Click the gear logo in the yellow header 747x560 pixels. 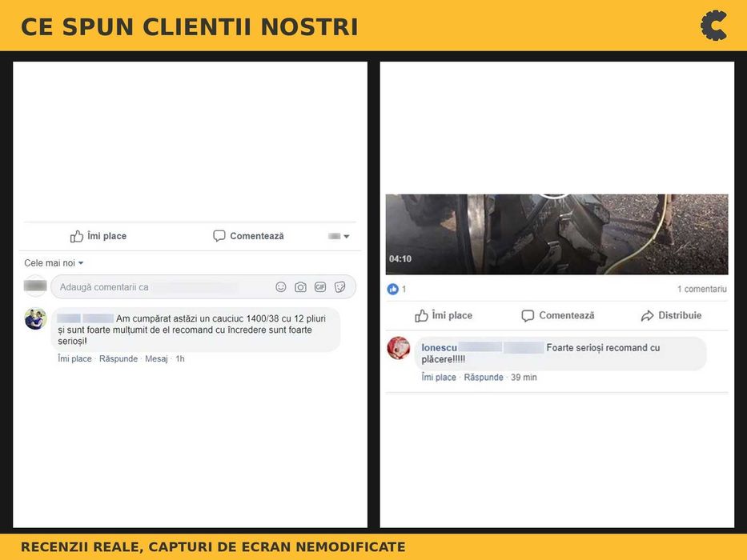point(713,26)
